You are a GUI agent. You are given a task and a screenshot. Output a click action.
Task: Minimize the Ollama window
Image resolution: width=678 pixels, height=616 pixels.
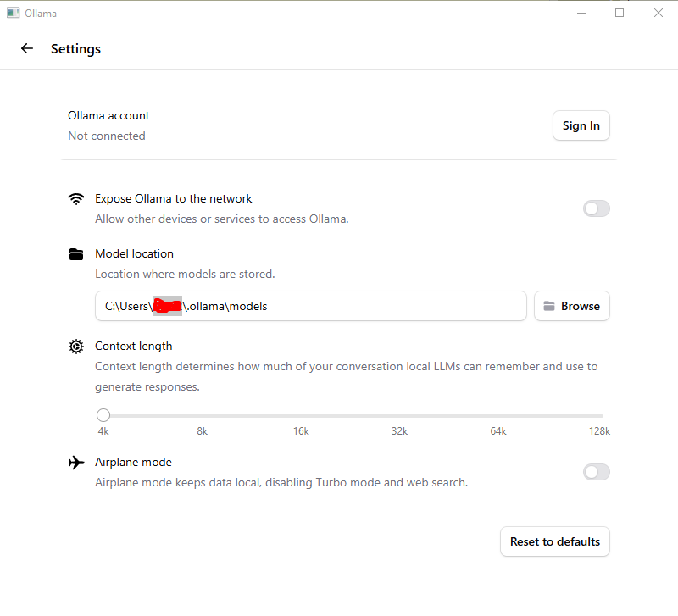[581, 13]
